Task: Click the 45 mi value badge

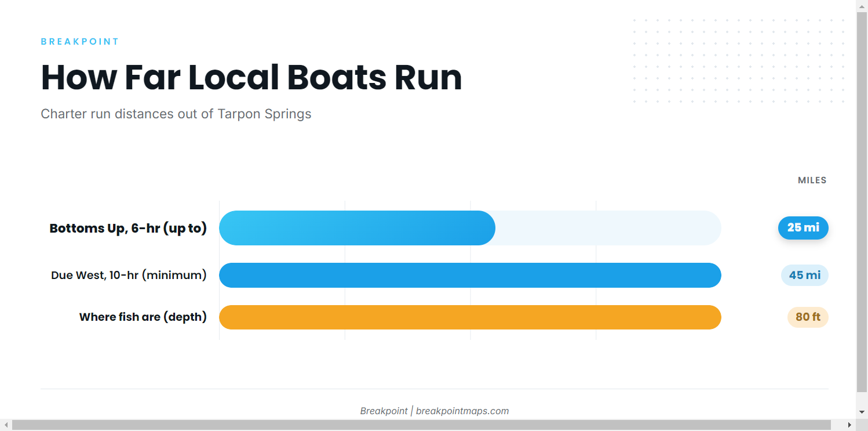Action: tap(805, 275)
